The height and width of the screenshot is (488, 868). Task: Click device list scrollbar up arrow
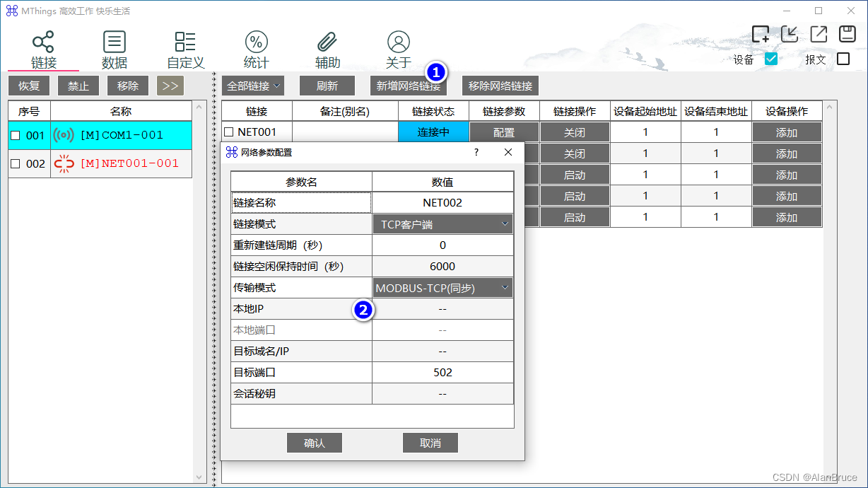click(x=199, y=107)
